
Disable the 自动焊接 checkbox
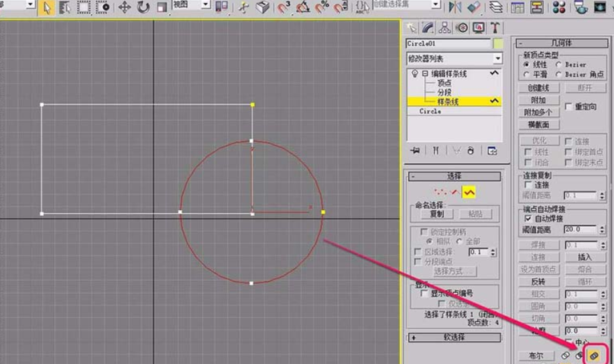tap(528, 219)
